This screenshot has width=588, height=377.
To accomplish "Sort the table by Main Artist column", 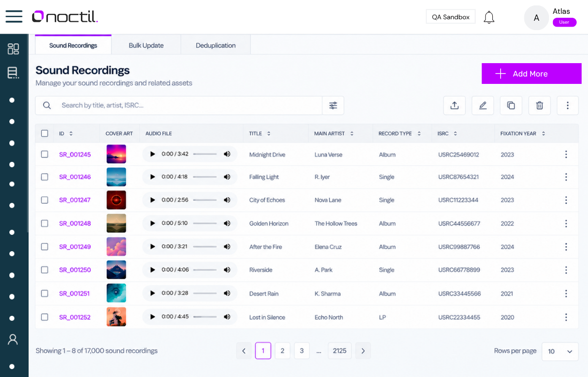I will (352, 134).
